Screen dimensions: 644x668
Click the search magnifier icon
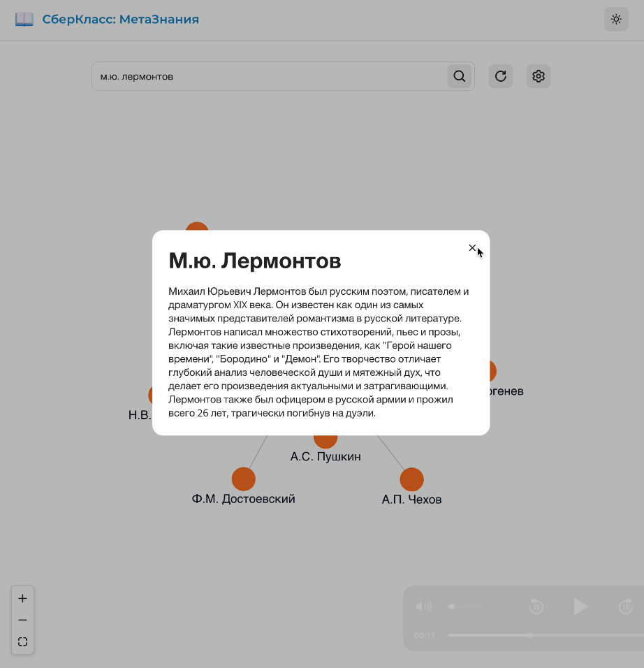click(459, 76)
